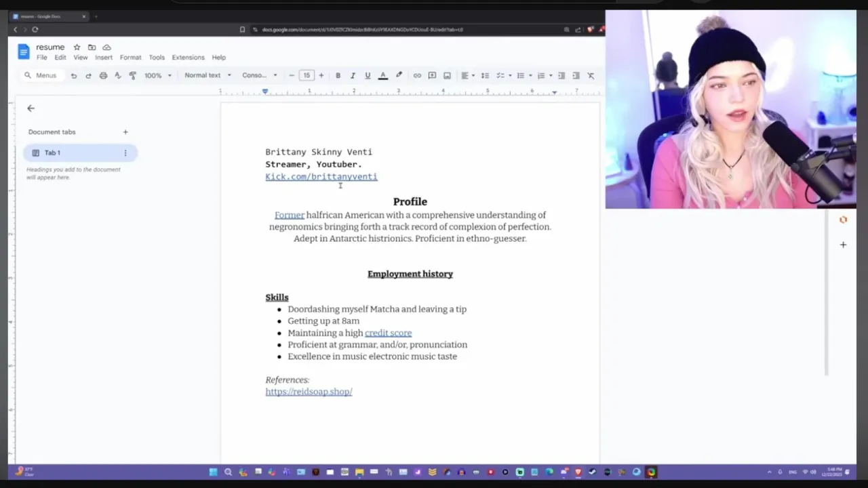Image resolution: width=868 pixels, height=488 pixels.
Task: Open the Extensions menu
Action: (188, 58)
